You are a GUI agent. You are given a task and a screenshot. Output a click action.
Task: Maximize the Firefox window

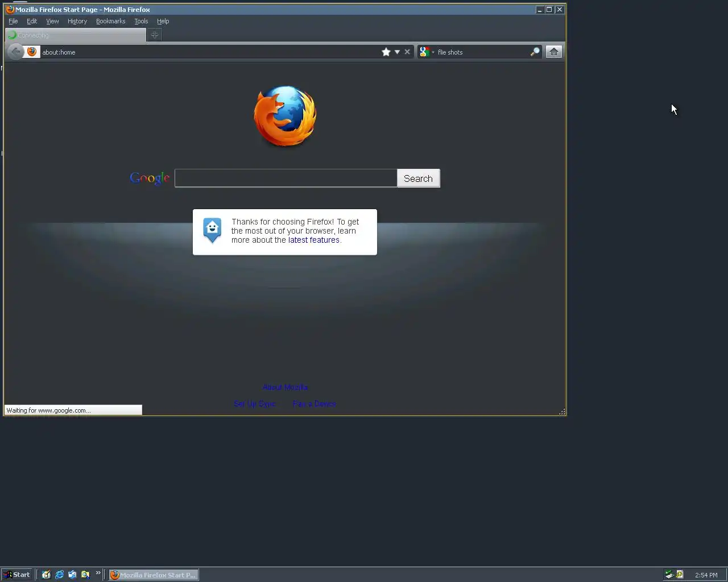click(549, 10)
